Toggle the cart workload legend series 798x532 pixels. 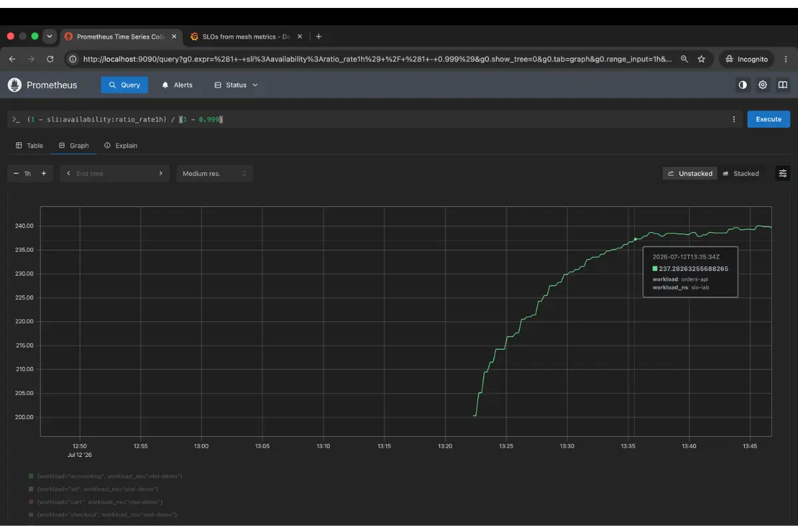click(95, 501)
